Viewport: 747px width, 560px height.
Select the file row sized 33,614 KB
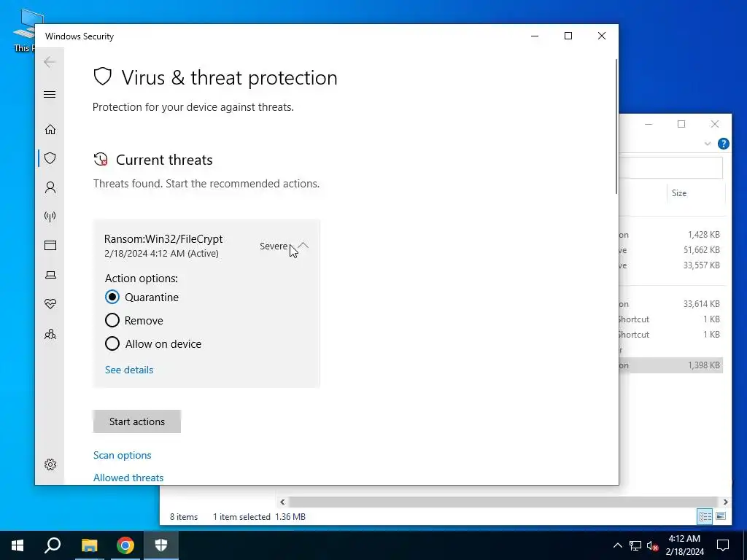tap(671, 304)
